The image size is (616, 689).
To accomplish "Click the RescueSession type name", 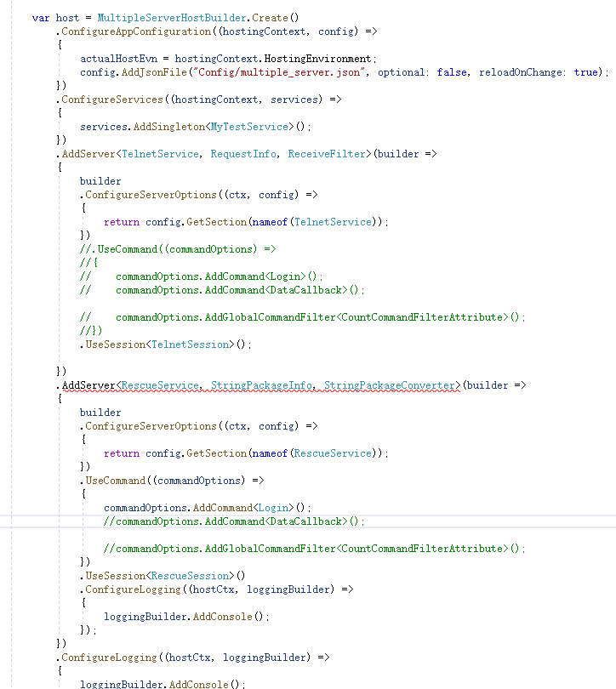I will [x=190, y=577].
